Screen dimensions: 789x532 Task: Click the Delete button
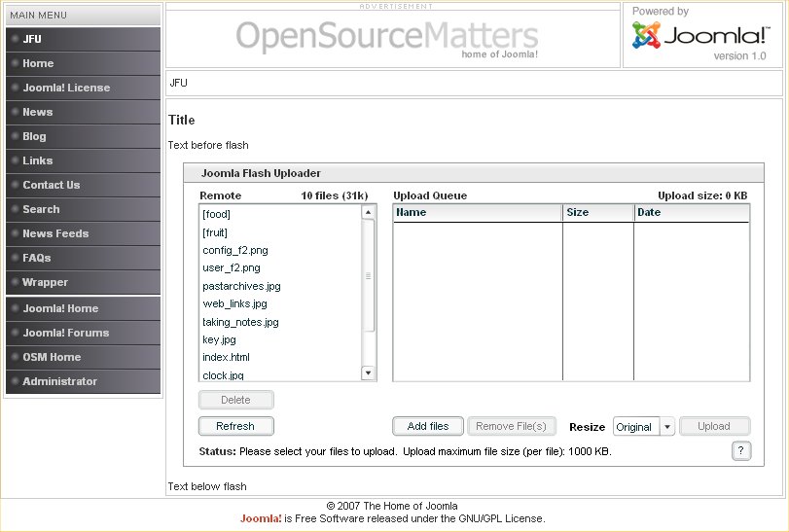(x=236, y=400)
